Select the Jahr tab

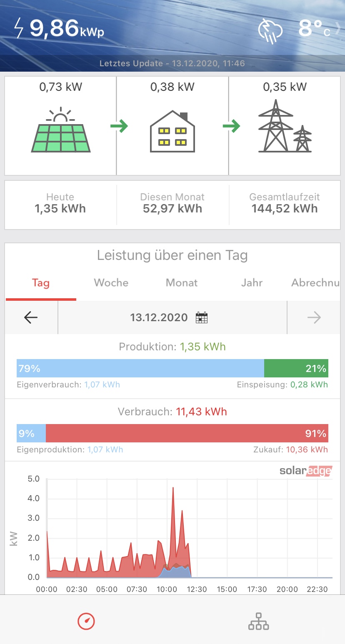click(x=252, y=283)
